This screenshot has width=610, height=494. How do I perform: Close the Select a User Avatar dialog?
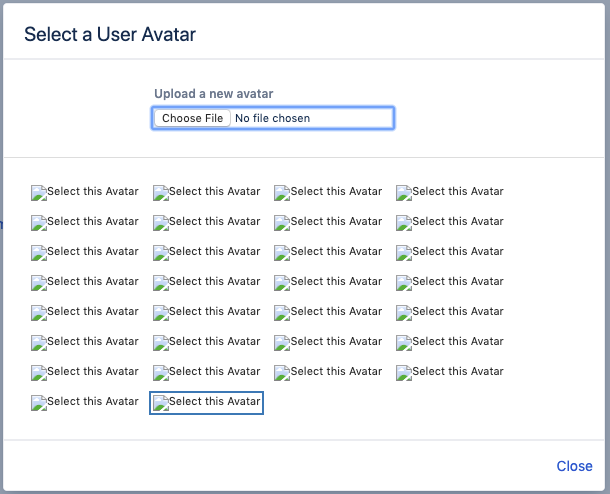[x=574, y=466]
